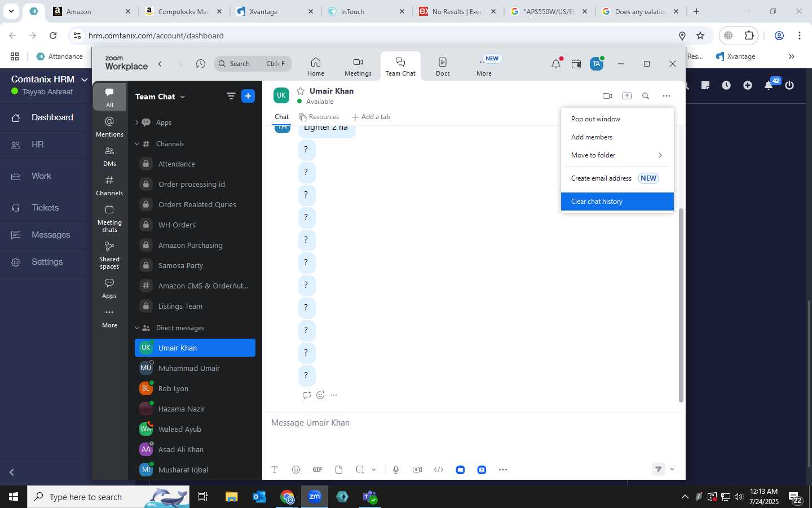Open Zoom history clock icon
This screenshot has height=508, width=812.
click(201, 64)
